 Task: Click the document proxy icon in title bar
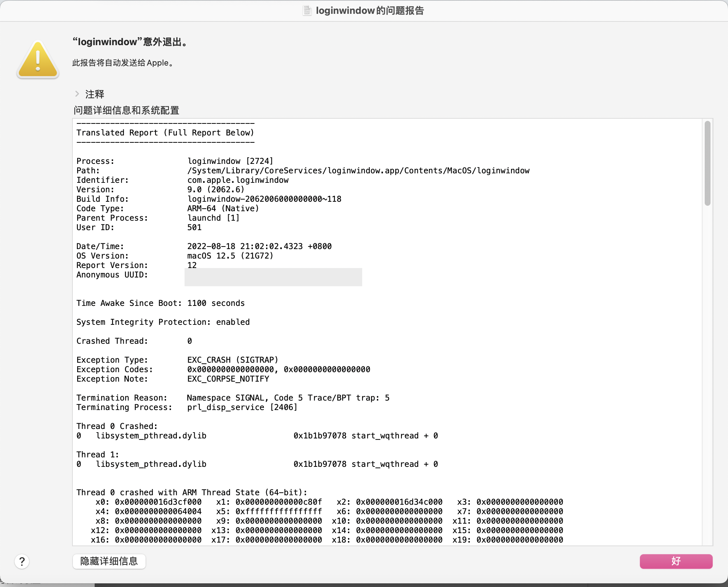coord(307,11)
